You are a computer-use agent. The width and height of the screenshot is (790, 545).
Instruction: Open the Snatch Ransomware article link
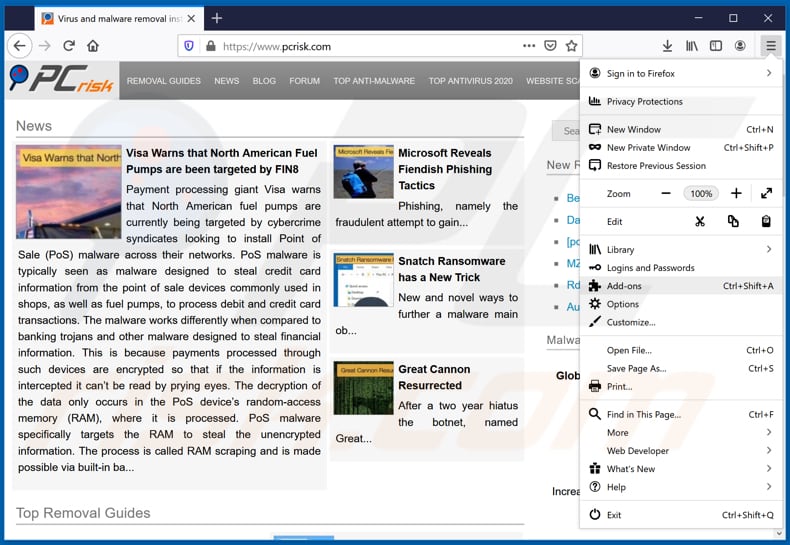pyautogui.click(x=452, y=269)
